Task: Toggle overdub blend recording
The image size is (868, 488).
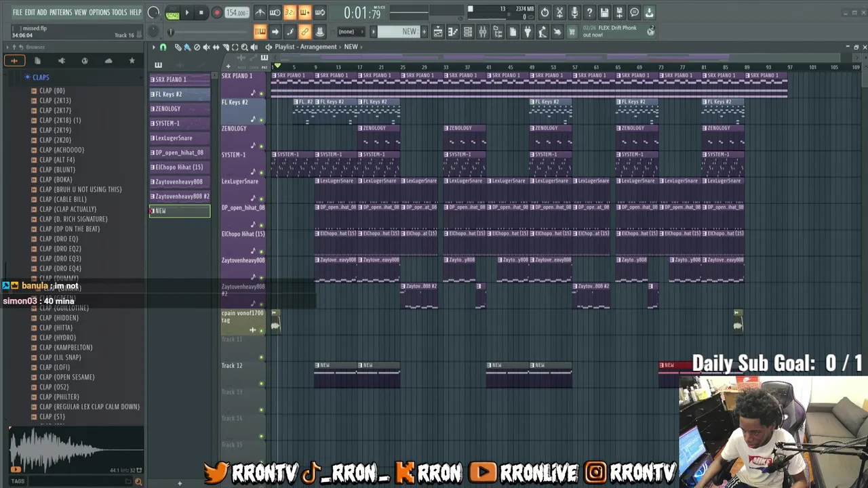Action: [305, 12]
